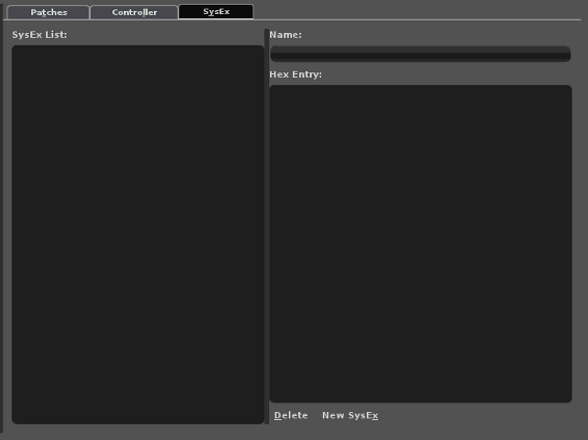Viewport: 588px width, 440px height.
Task: Create a new entry with New SysEx
Action: (x=350, y=415)
